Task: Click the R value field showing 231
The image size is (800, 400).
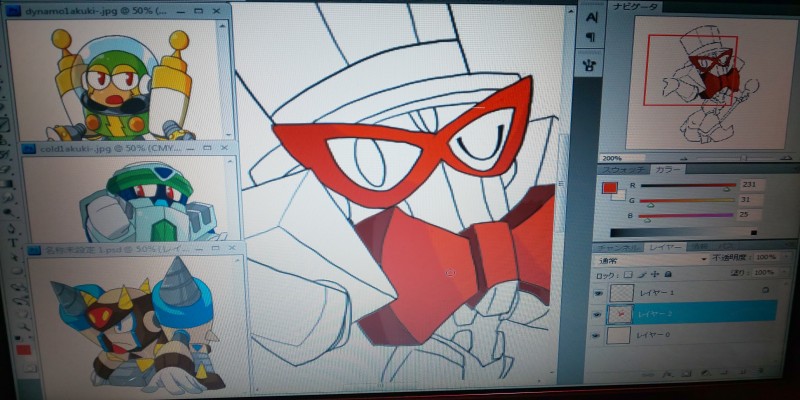Action: click(x=752, y=185)
